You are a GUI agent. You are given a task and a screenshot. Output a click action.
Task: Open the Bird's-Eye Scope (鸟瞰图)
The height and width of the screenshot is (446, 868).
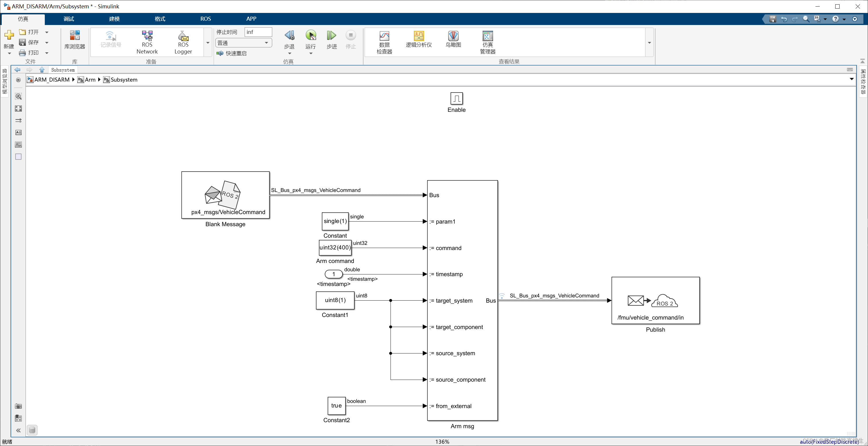pyautogui.click(x=453, y=39)
